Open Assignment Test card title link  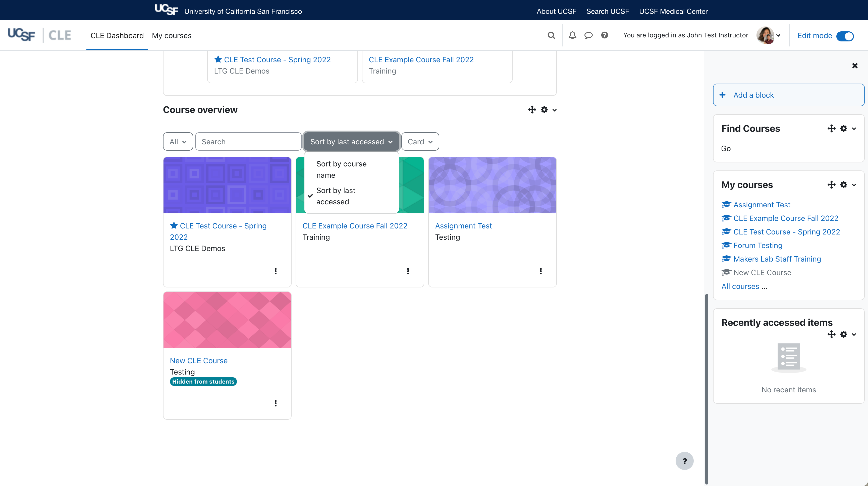463,226
